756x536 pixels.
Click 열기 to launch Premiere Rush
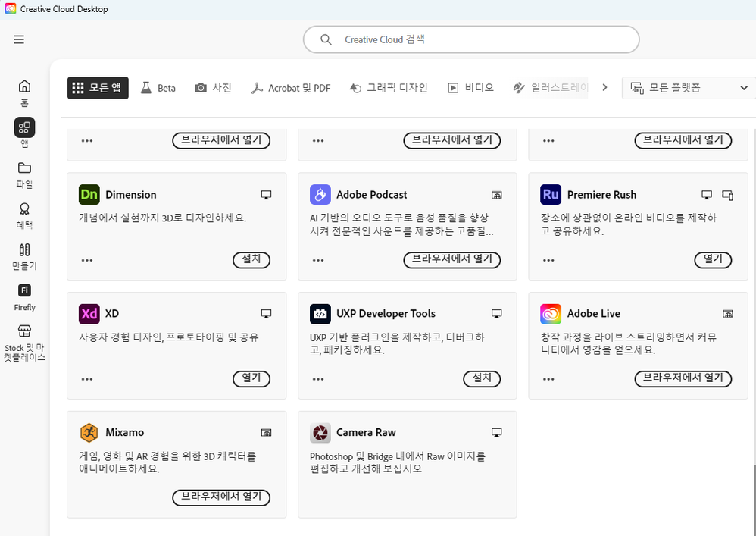712,260
